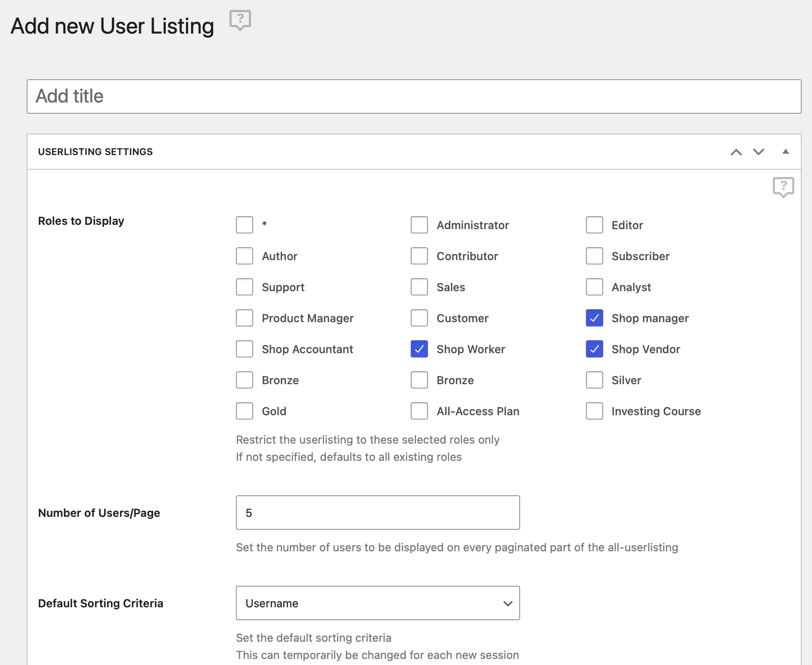Check the Customer role

(x=419, y=318)
